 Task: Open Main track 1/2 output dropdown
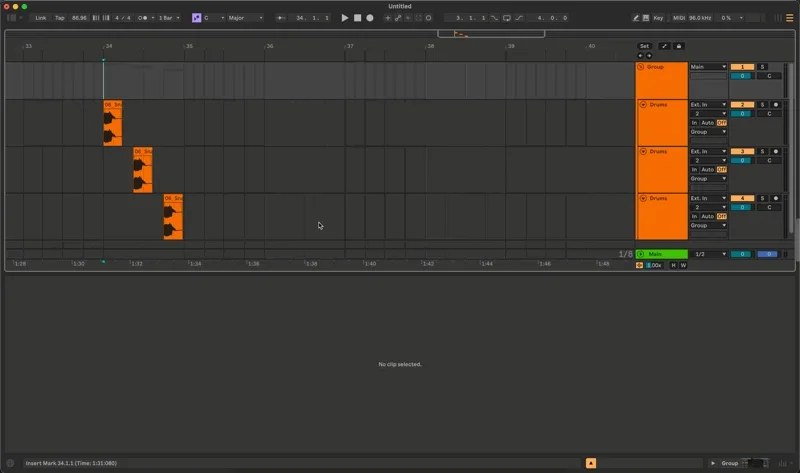click(x=708, y=254)
